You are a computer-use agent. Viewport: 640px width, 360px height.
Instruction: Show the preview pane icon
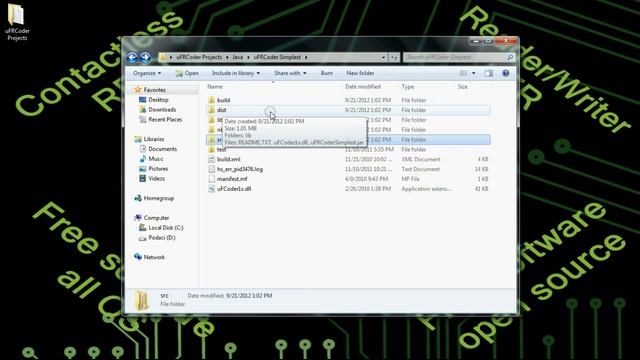click(x=489, y=73)
